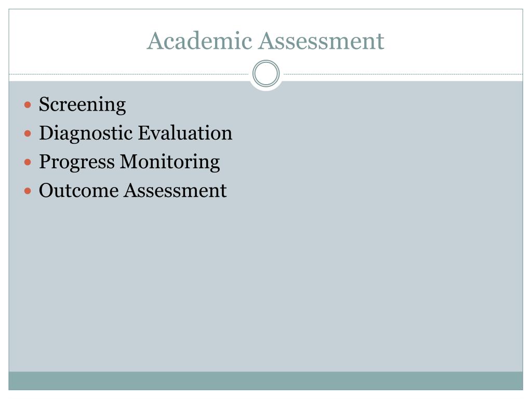The image size is (532, 399).
Task: Click the orange bullet beside Progress Monitoring
Action: click(x=28, y=162)
